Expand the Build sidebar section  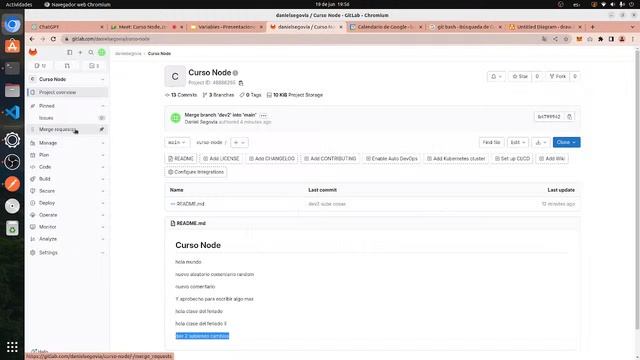67,179
